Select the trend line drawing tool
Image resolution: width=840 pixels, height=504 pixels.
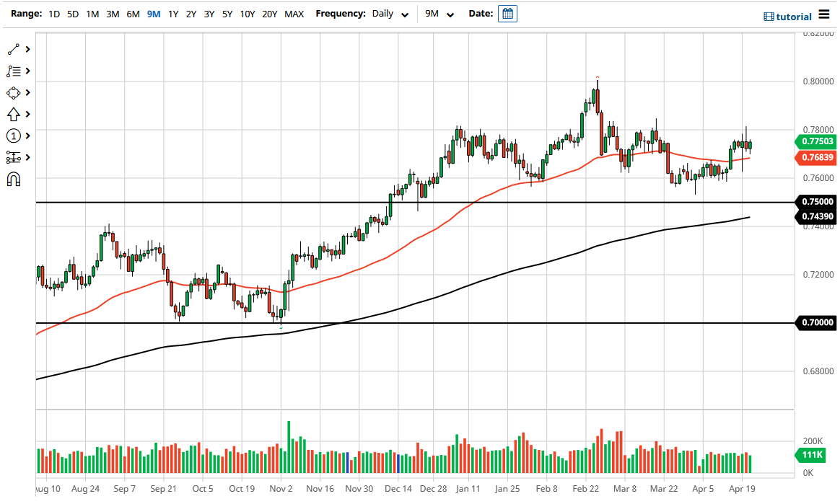click(13, 49)
